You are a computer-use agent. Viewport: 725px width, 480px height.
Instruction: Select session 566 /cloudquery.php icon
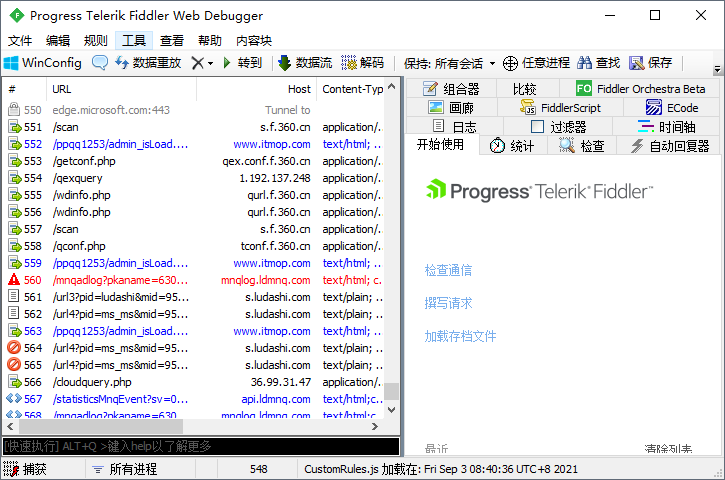pos(14,382)
